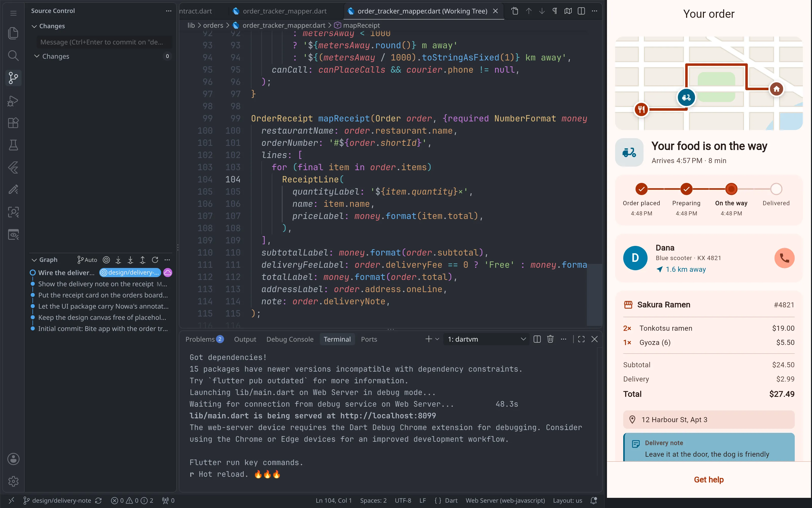The image size is (812, 508).
Task: Switch to the Debug Console tab
Action: point(290,339)
